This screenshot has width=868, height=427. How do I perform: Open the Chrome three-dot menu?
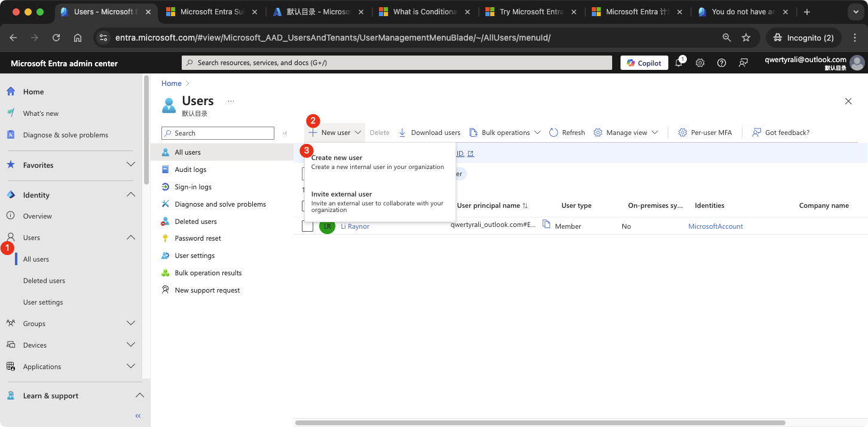(855, 38)
